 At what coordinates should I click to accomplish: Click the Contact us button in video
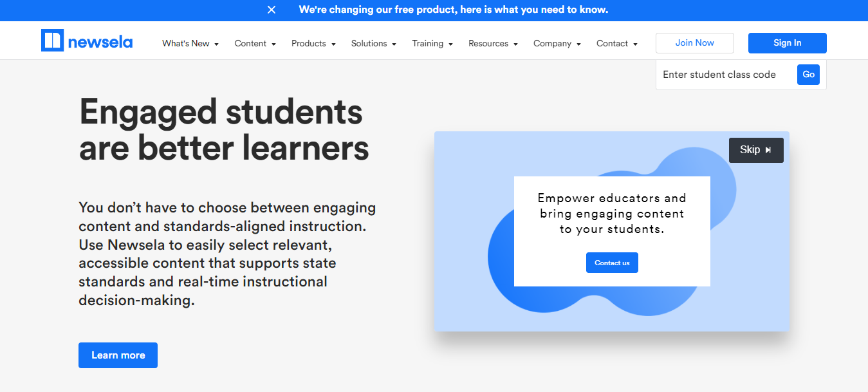point(612,263)
